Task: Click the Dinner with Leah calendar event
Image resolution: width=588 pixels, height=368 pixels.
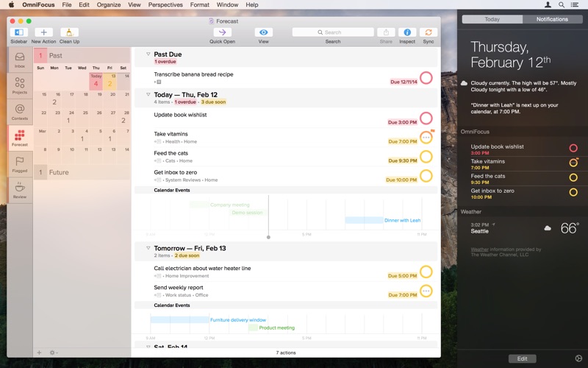Action: [383, 220]
